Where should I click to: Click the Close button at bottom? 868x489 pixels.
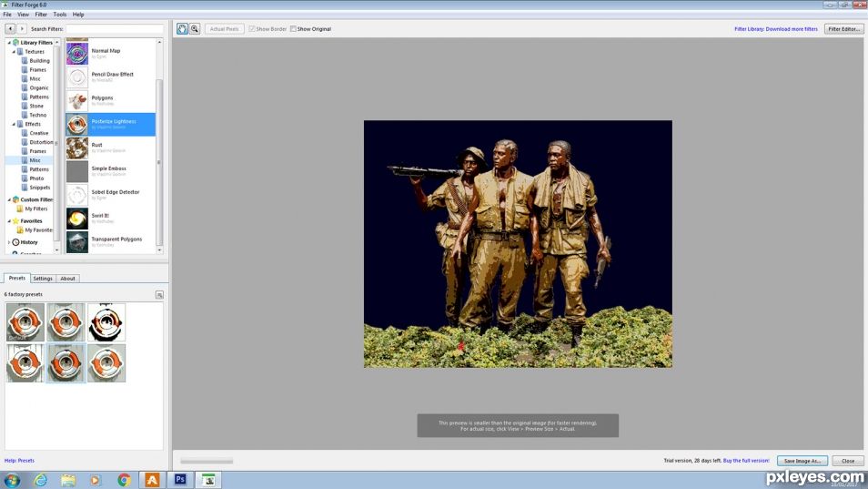[847, 461]
